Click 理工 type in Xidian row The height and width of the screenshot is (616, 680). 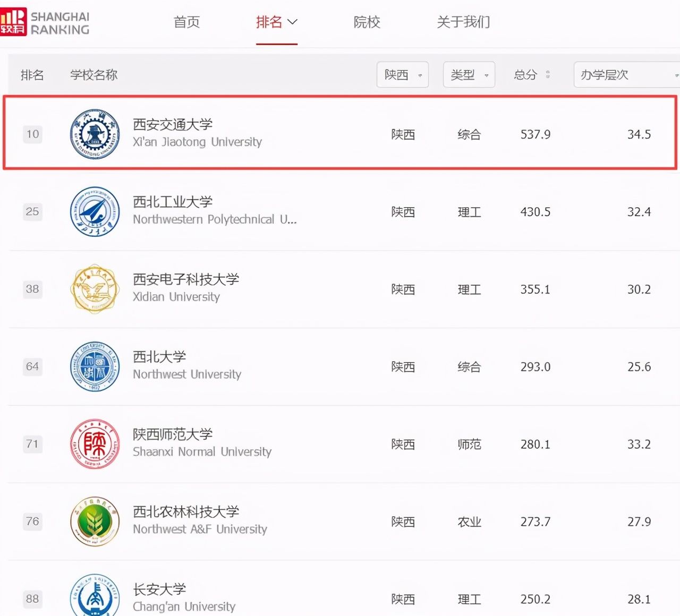(x=469, y=290)
